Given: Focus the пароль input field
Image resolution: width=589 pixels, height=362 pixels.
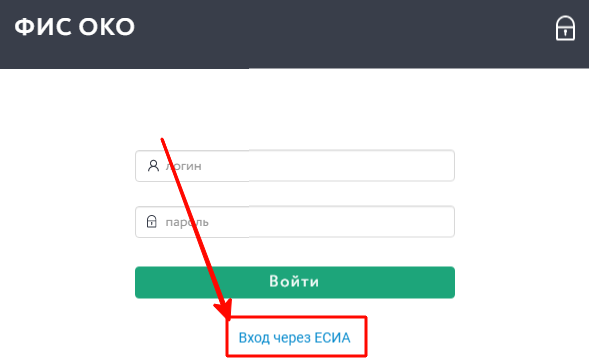Looking at the screenshot, I should [295, 222].
